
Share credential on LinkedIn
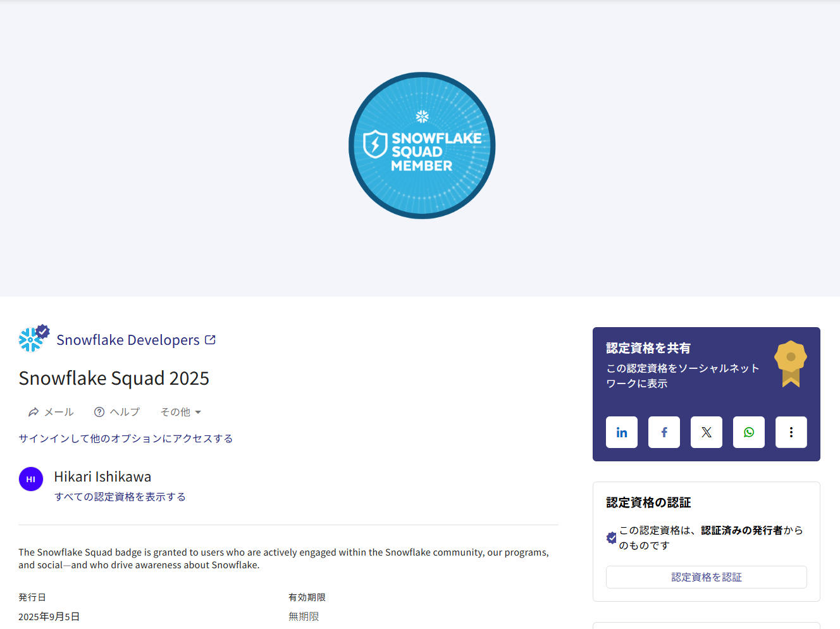coord(622,432)
